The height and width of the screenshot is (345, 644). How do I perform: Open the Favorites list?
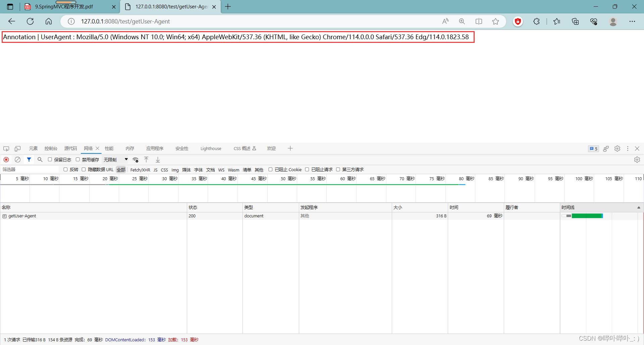[557, 21]
